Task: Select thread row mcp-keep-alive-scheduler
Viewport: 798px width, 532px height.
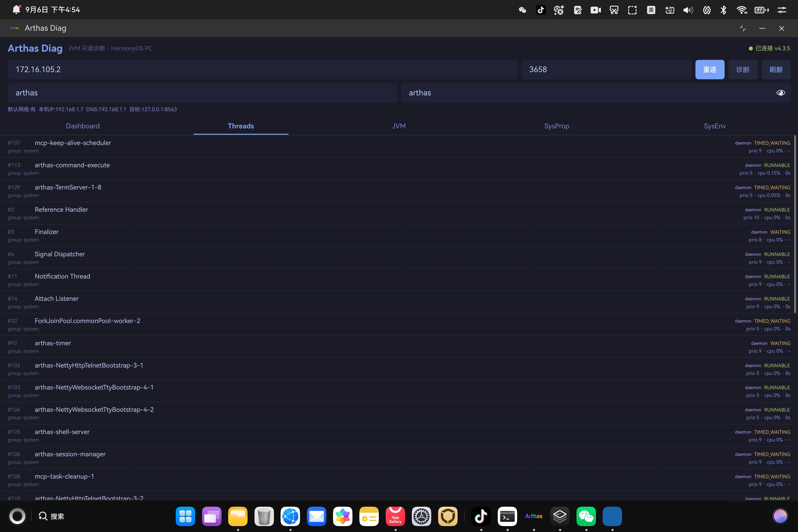Action: point(399,147)
